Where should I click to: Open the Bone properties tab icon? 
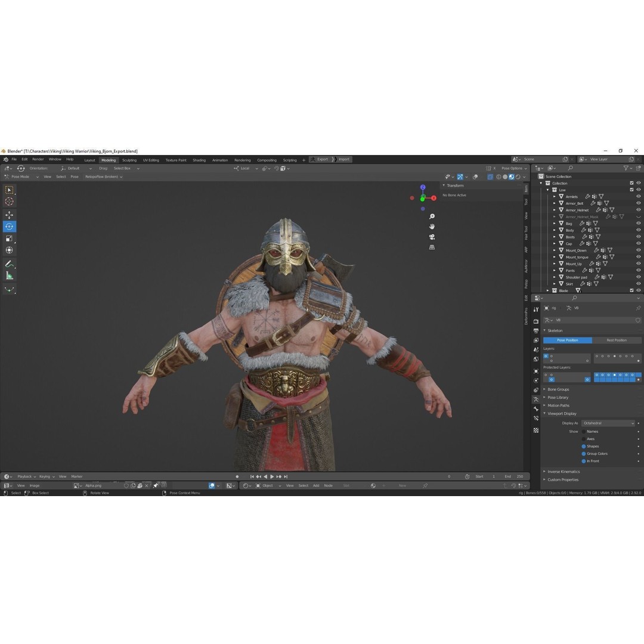tap(536, 409)
